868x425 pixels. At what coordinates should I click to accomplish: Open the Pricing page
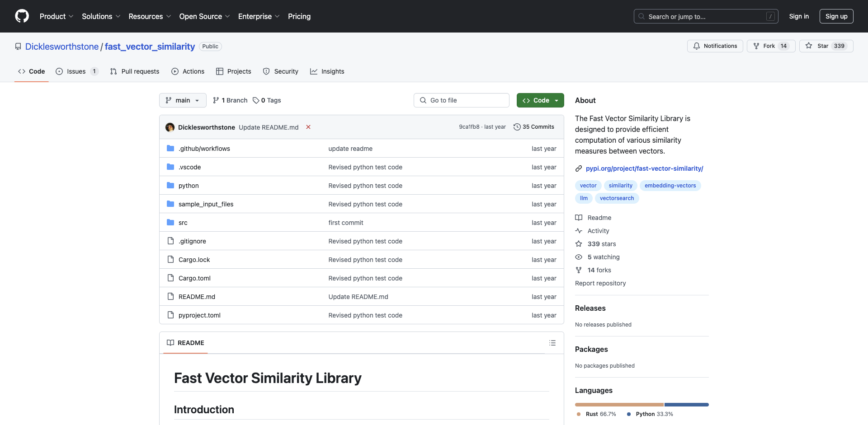pos(299,16)
